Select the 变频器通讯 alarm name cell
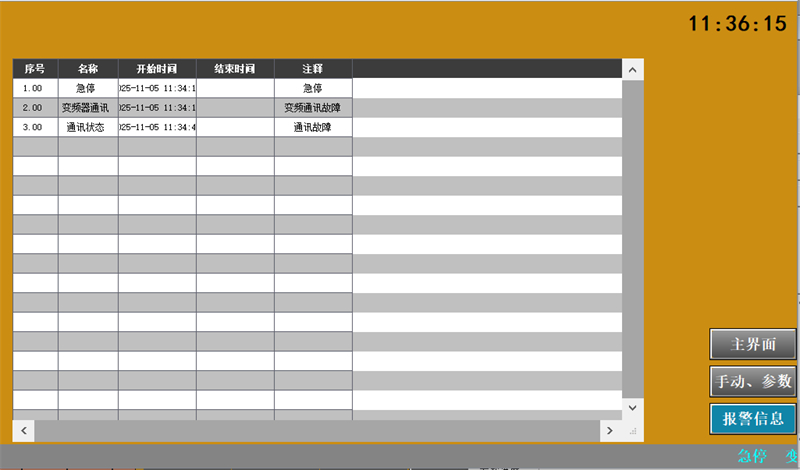Viewport: 800px width, 470px height. [87, 108]
